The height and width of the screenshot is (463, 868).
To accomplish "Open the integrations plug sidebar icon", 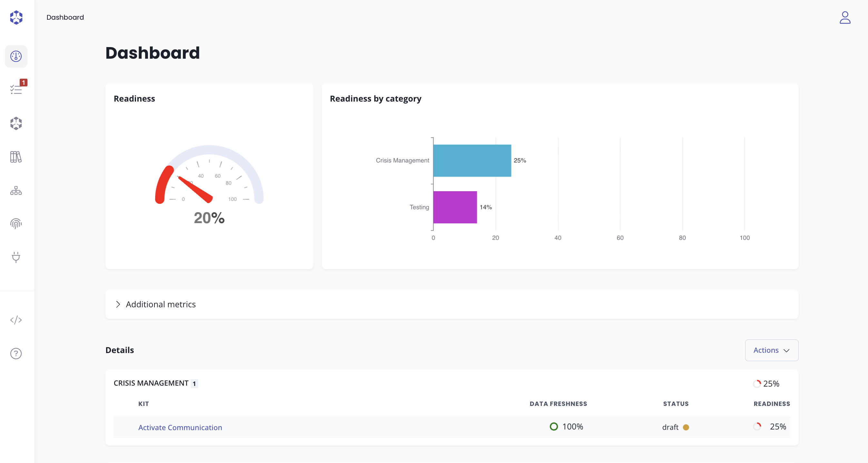I will pyautogui.click(x=16, y=257).
